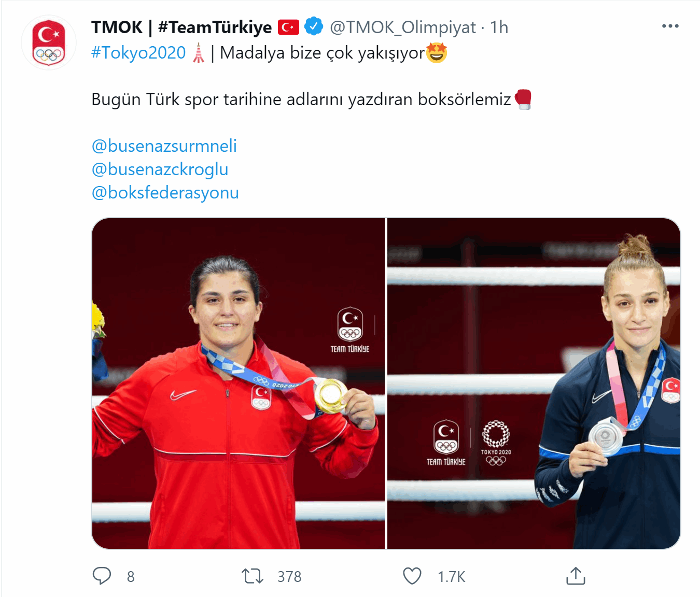Image resolution: width=700 pixels, height=597 pixels.
Task: Open the @boksfederasyonu mention link
Action: point(165,192)
